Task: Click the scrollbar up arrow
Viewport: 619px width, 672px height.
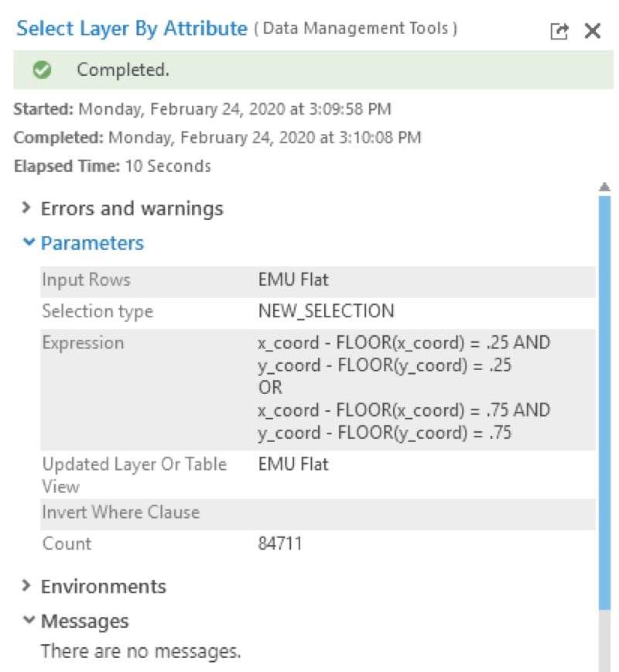Action: coord(604,187)
